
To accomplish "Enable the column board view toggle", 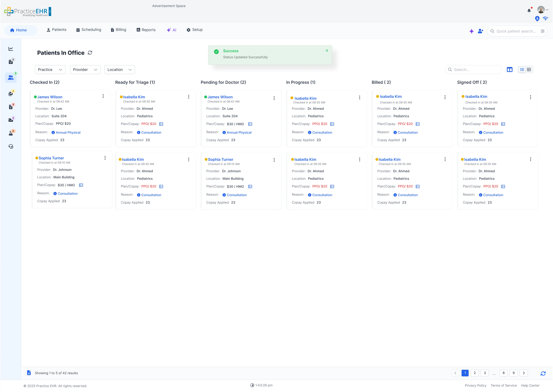I will [x=510, y=70].
